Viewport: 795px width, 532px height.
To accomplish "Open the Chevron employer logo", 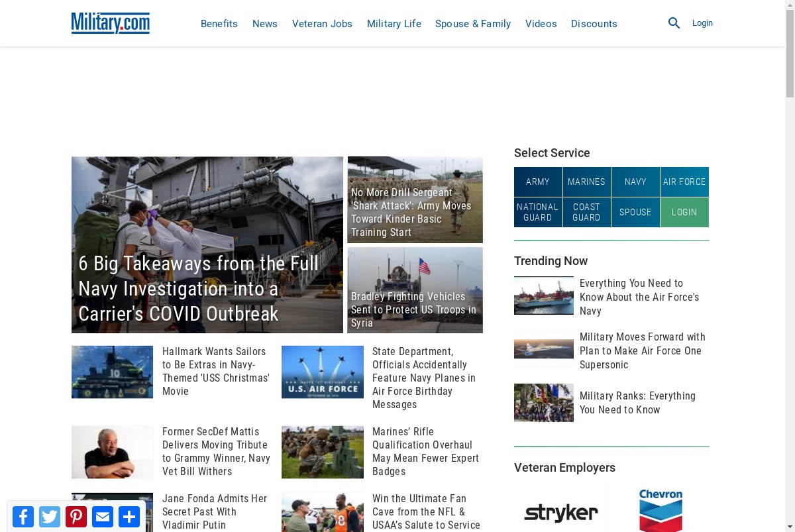I will tap(660, 510).
